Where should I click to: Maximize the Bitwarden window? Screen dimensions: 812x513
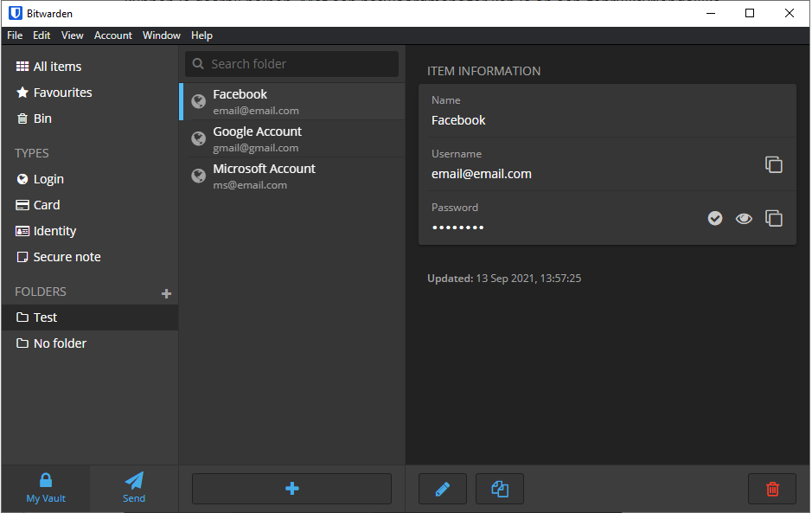click(750, 13)
